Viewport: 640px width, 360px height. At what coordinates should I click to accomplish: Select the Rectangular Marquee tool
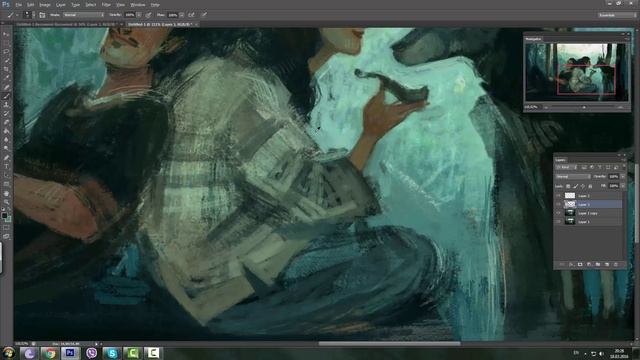[6, 43]
